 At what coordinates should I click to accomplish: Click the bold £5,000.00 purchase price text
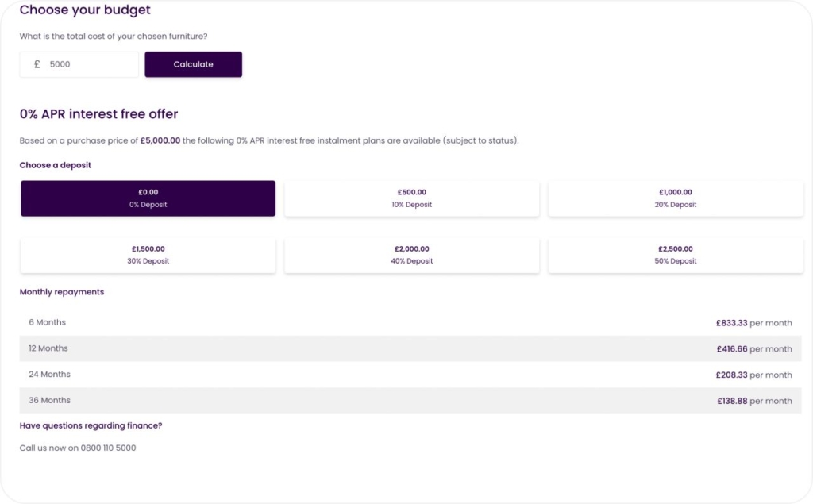click(x=160, y=141)
